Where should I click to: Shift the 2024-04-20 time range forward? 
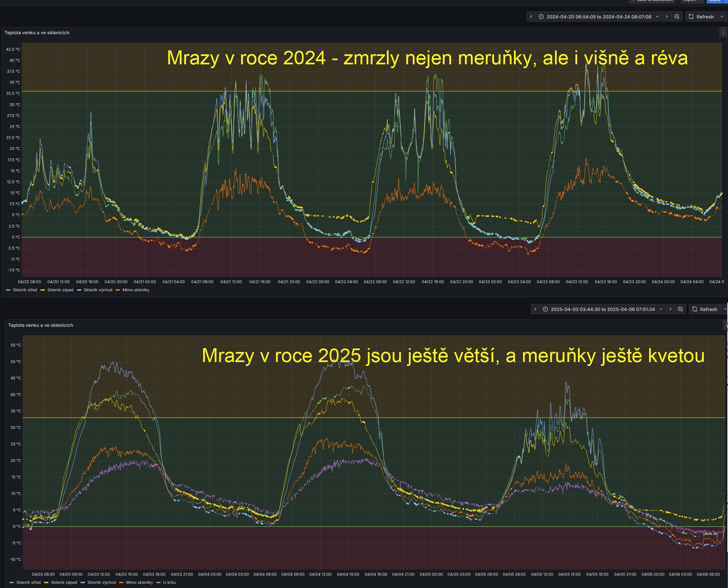667,16
